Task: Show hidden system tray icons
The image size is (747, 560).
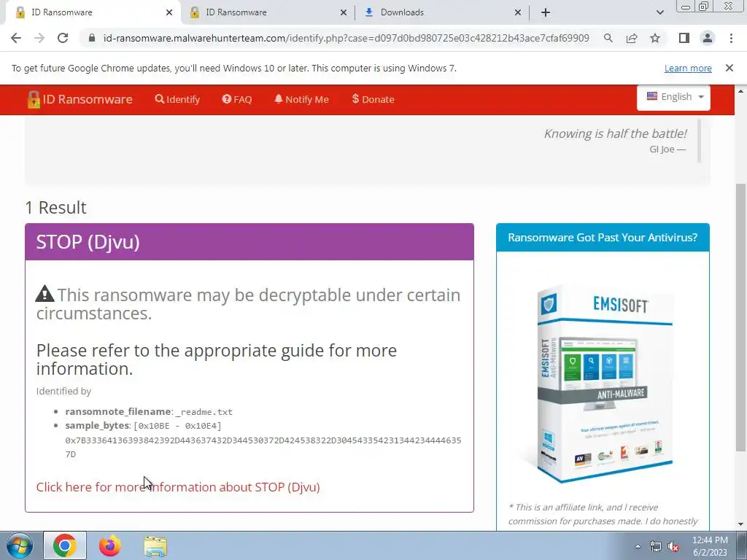Action: tap(638, 546)
